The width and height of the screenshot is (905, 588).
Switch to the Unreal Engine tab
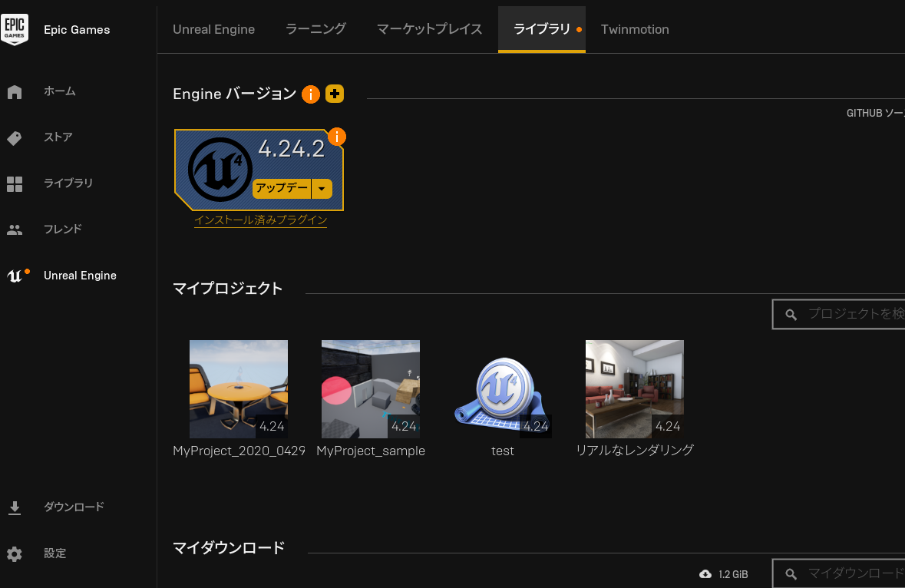click(x=213, y=29)
